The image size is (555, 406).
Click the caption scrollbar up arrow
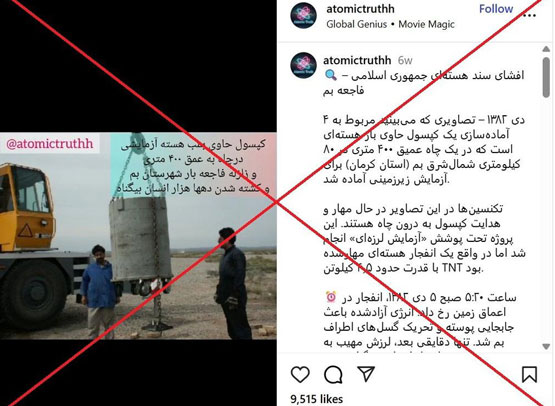(x=546, y=50)
